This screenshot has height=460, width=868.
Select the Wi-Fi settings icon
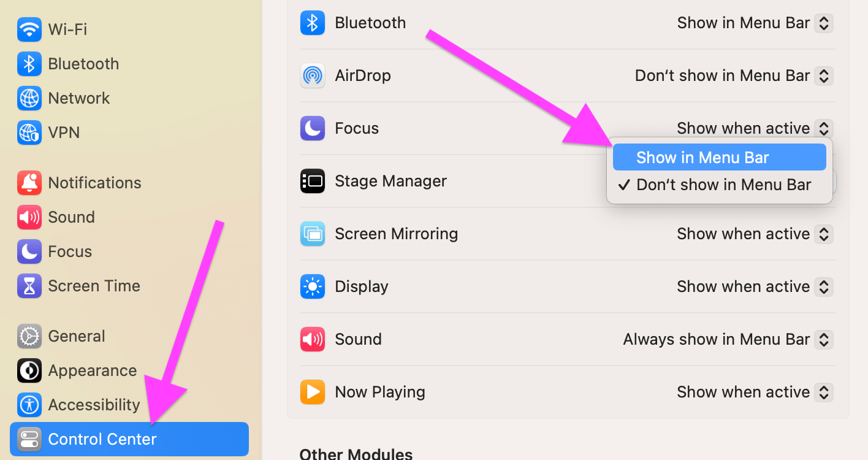29,29
